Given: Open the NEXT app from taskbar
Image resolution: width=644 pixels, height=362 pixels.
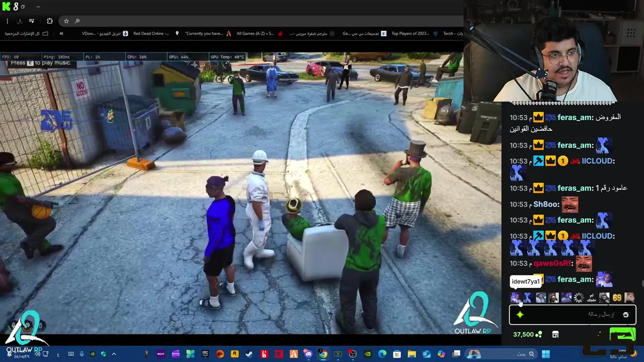Looking at the screenshot, I should pos(161,354).
